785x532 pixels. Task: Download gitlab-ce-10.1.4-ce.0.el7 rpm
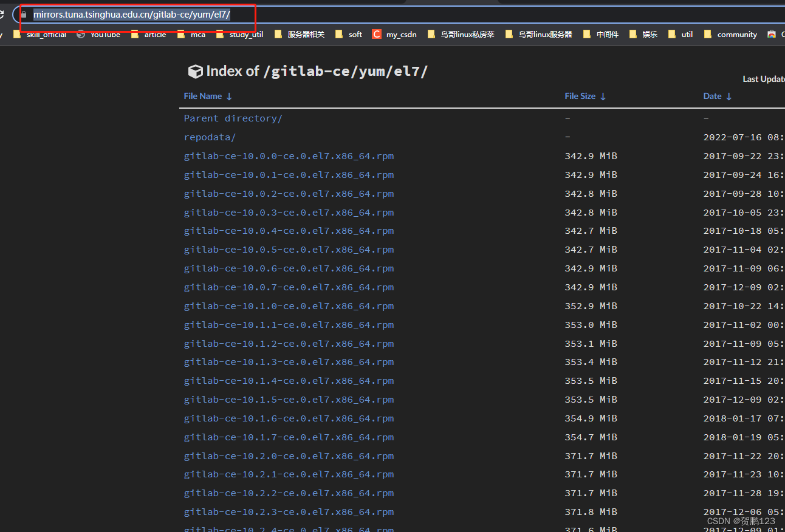tap(289, 381)
